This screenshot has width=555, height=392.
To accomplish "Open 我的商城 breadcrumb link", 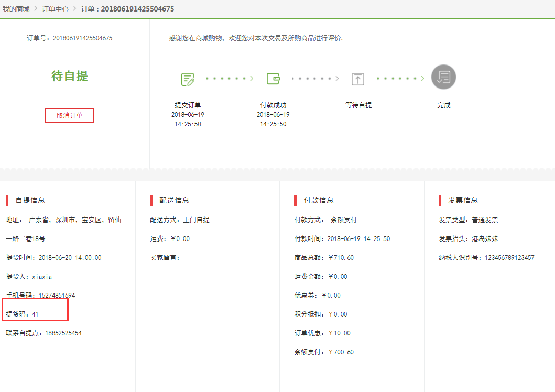I will click(x=16, y=9).
